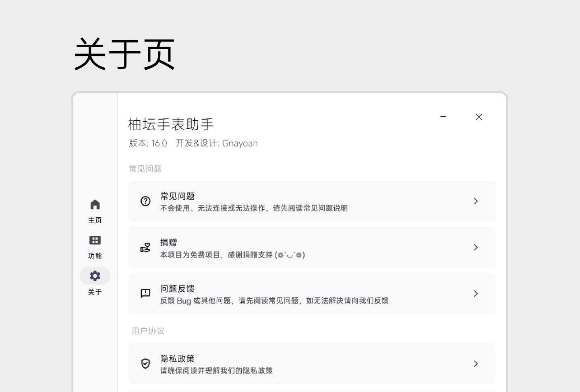Click the right chevron on the 隐私政策 row
Viewport: 580px width, 392px height.
[476, 364]
